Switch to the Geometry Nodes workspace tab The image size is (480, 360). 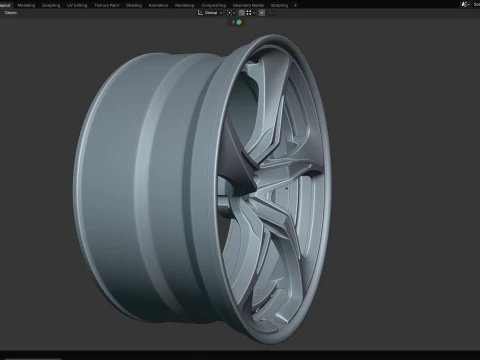(x=248, y=5)
